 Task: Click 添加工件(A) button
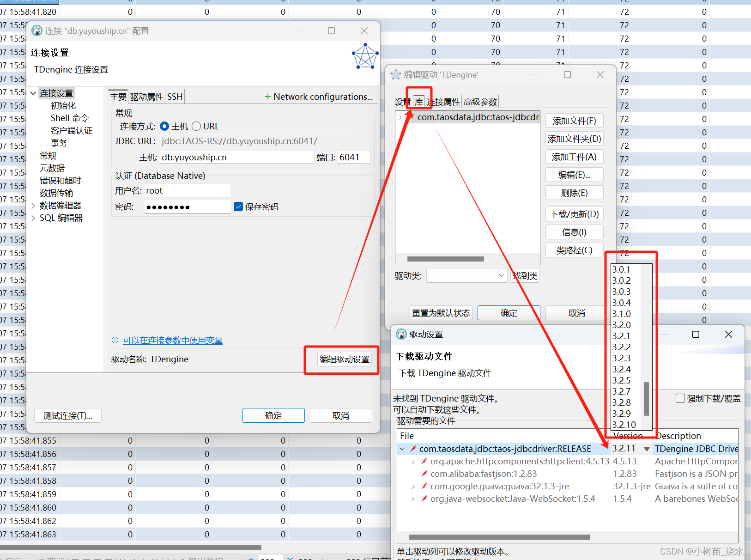575,157
